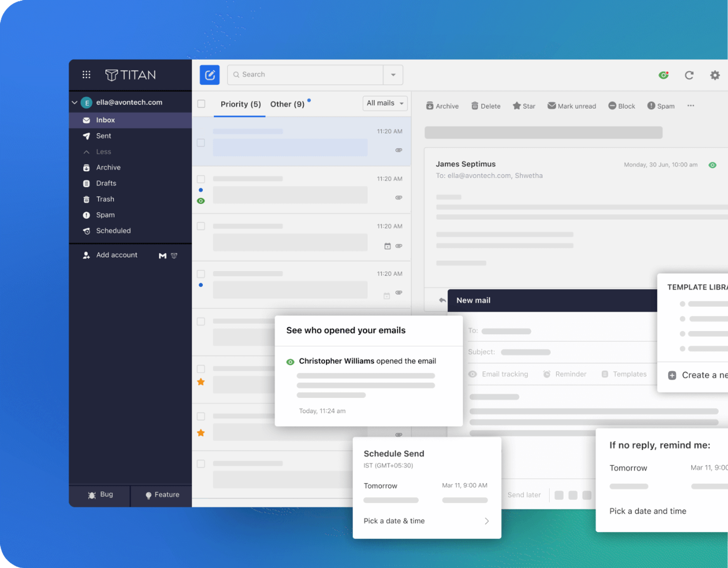728x568 pixels.
Task: Set a Reminder in New mail
Action: [565, 374]
